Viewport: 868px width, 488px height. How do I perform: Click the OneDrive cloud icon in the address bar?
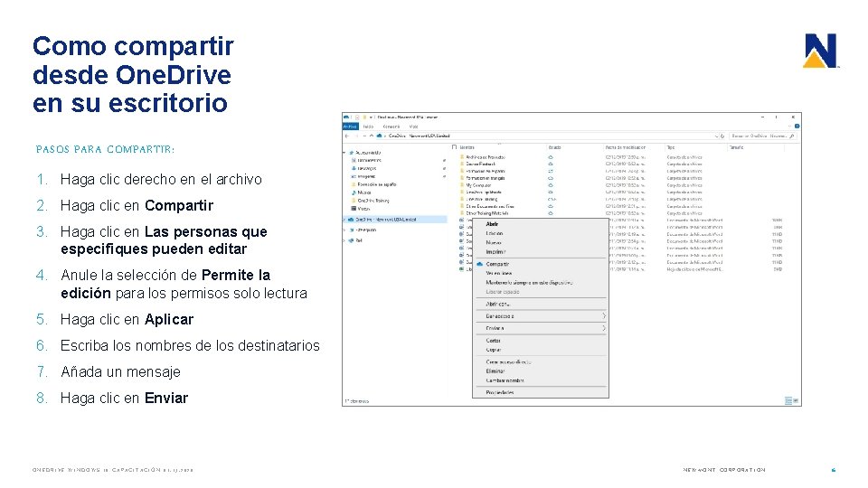click(379, 136)
